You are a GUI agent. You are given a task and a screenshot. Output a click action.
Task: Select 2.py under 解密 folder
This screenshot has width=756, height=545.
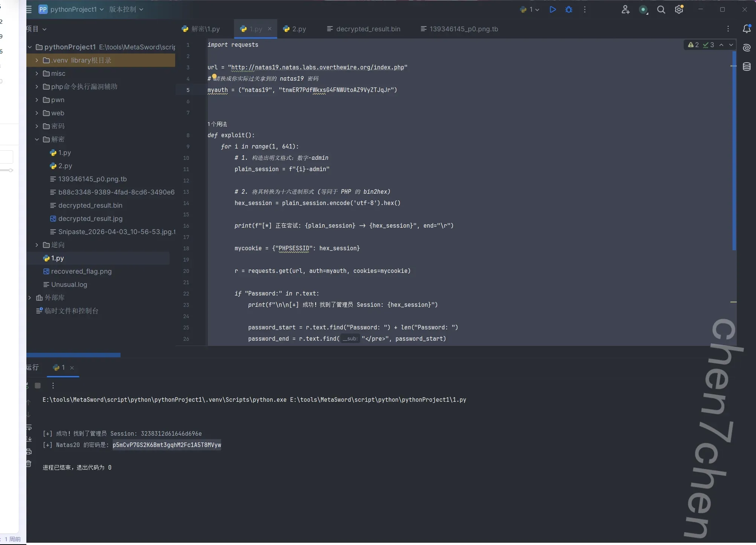pos(61,166)
